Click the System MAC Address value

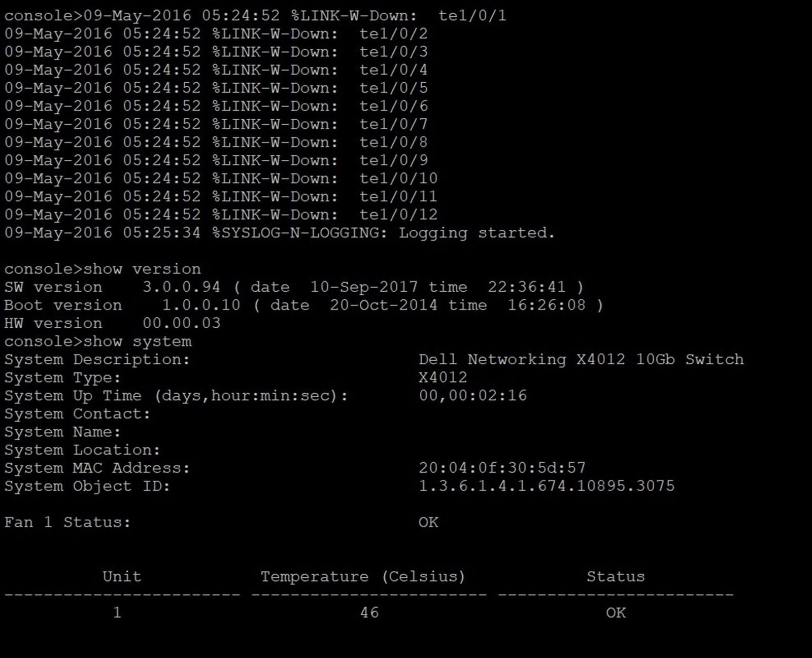point(502,468)
